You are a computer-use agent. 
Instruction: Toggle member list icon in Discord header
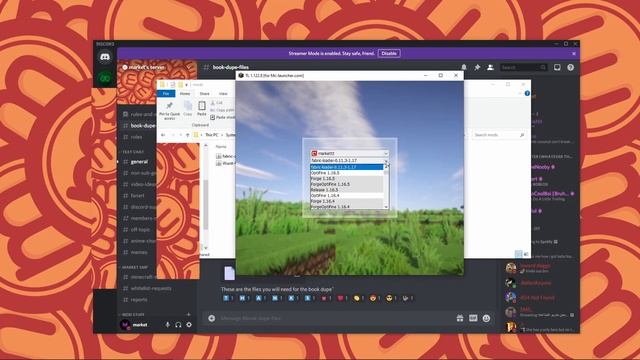[490, 67]
